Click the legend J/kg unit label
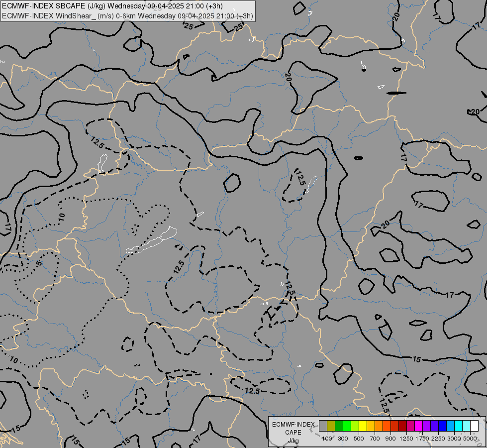Image resolution: width=487 pixels, height=448 pixels. [x=293, y=441]
